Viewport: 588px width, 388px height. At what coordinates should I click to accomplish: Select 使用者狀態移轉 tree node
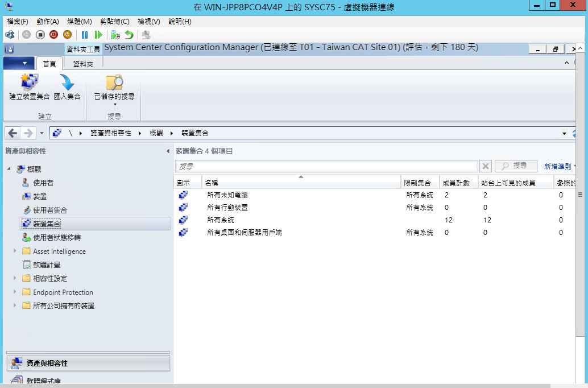coord(57,238)
